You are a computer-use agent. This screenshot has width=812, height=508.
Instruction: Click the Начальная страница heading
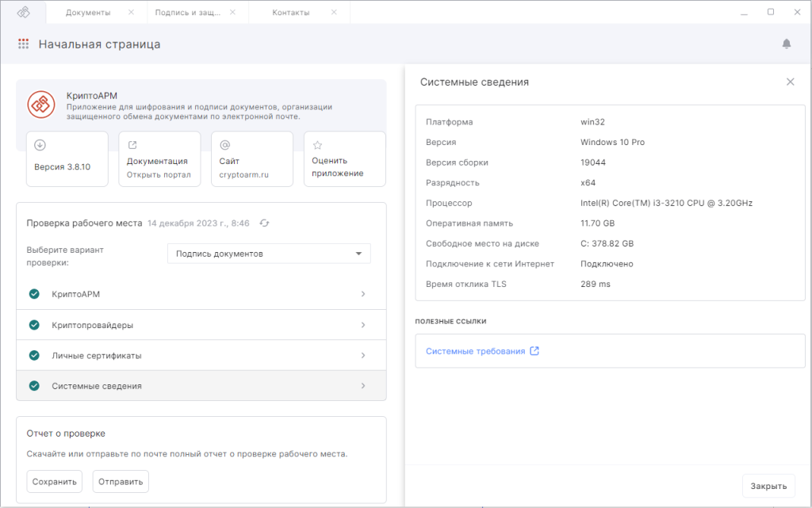tap(99, 44)
